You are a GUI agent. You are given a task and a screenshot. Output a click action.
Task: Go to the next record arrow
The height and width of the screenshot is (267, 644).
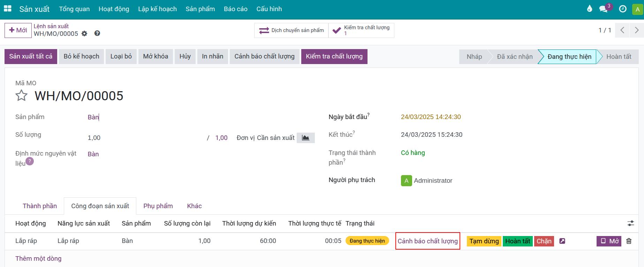pos(637,30)
